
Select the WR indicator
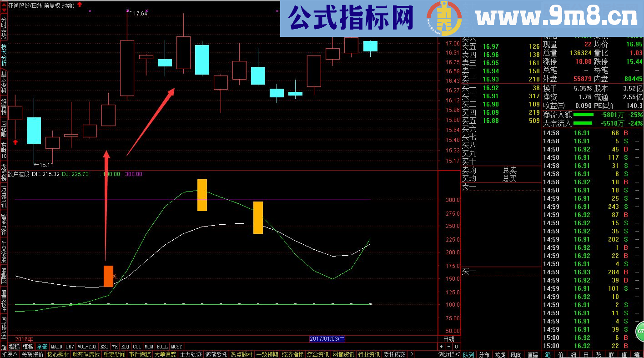click(115, 346)
